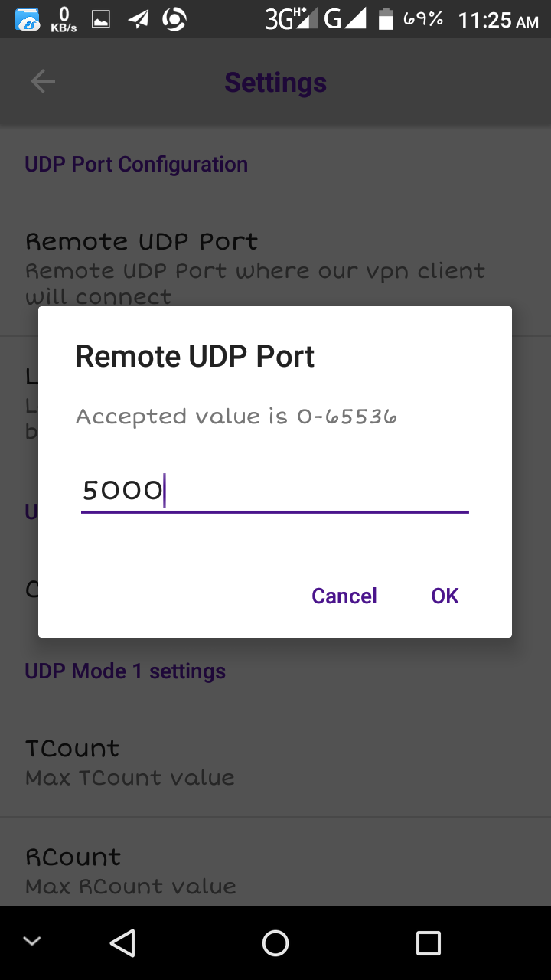The height and width of the screenshot is (980, 551).
Task: Hide keyboard using down chevron icon
Action: [32, 942]
